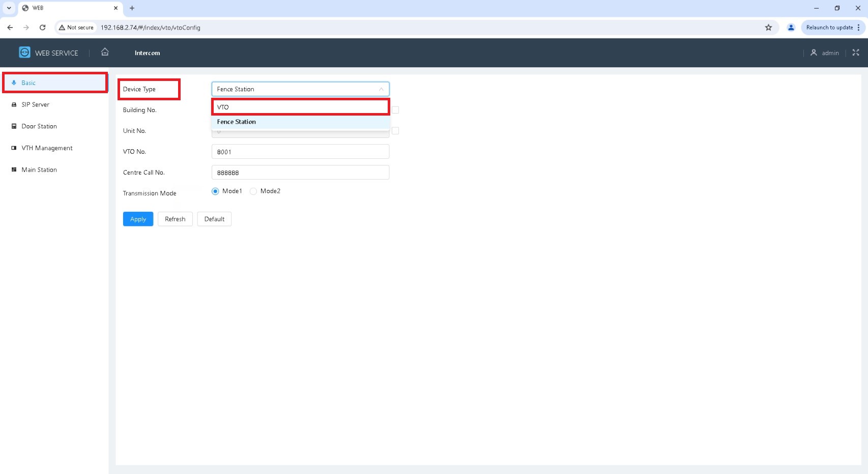Select Mode2 transmission mode
The image size is (868, 474).
coord(253,191)
